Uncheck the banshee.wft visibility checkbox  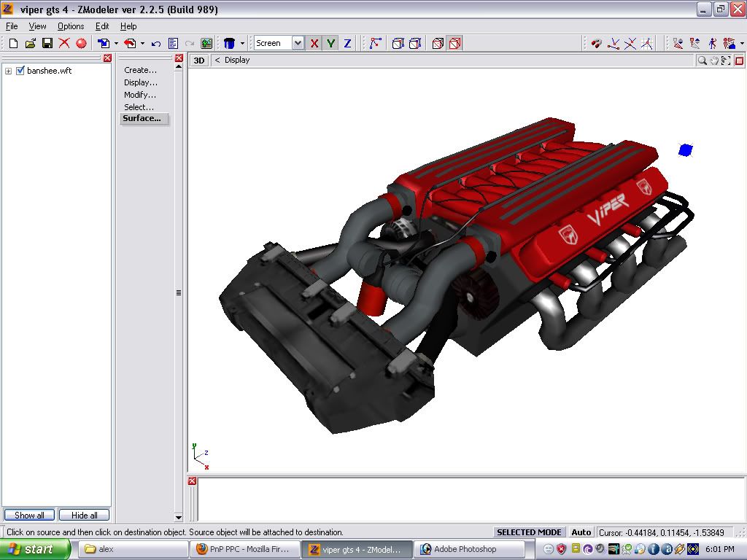[20, 71]
